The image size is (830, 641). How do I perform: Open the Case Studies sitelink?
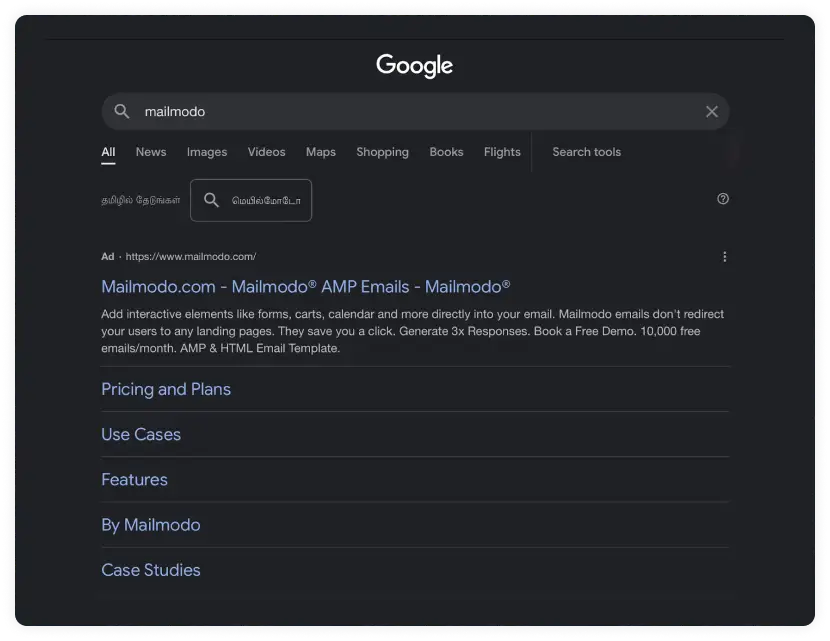click(x=151, y=570)
